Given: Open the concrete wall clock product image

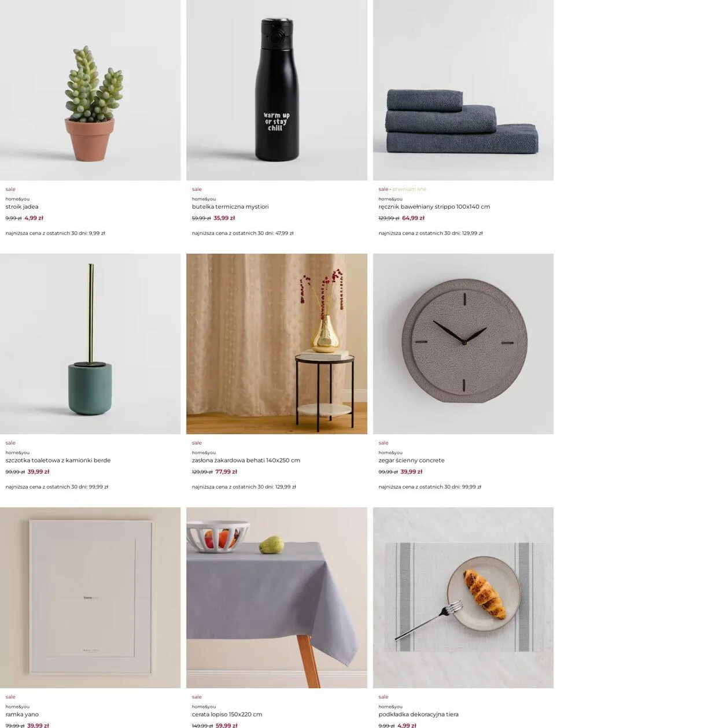Looking at the screenshot, I should [x=463, y=344].
